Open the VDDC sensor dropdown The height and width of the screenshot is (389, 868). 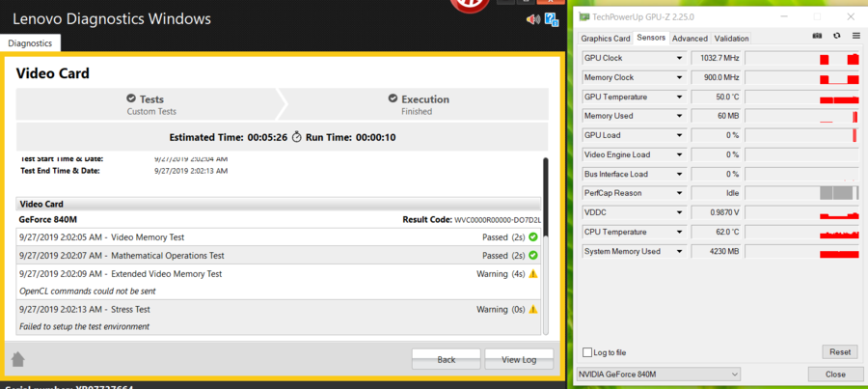point(679,212)
